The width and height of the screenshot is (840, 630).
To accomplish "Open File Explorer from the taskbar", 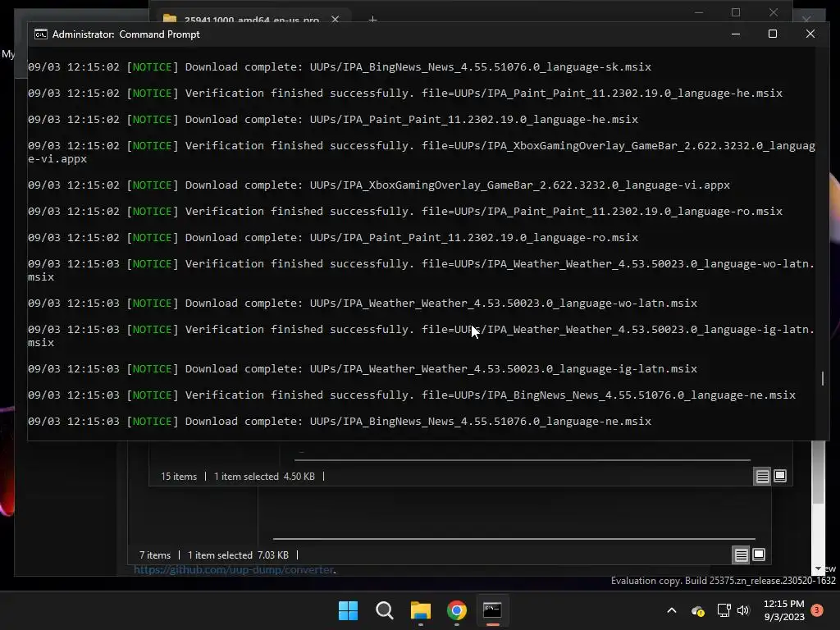I will [x=421, y=610].
